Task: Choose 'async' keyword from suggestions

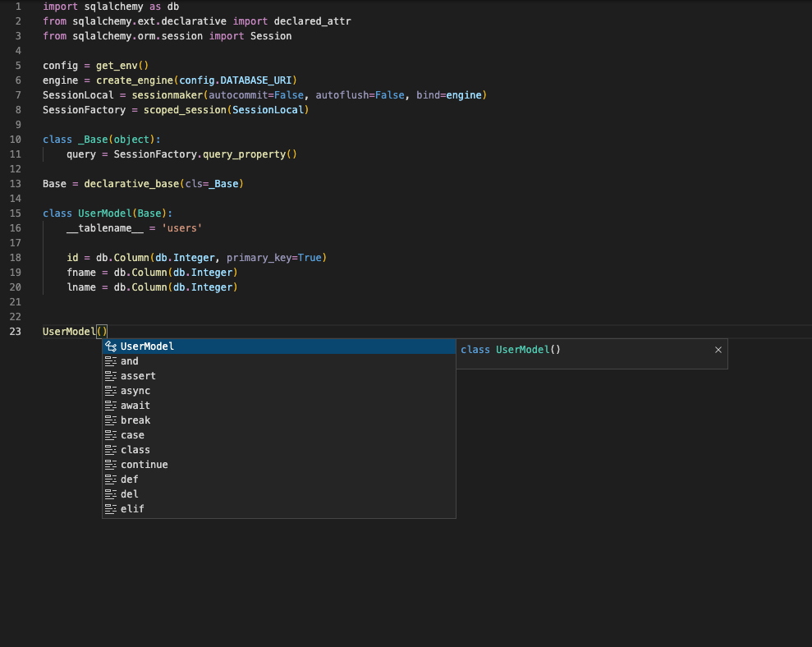Action: point(278,391)
